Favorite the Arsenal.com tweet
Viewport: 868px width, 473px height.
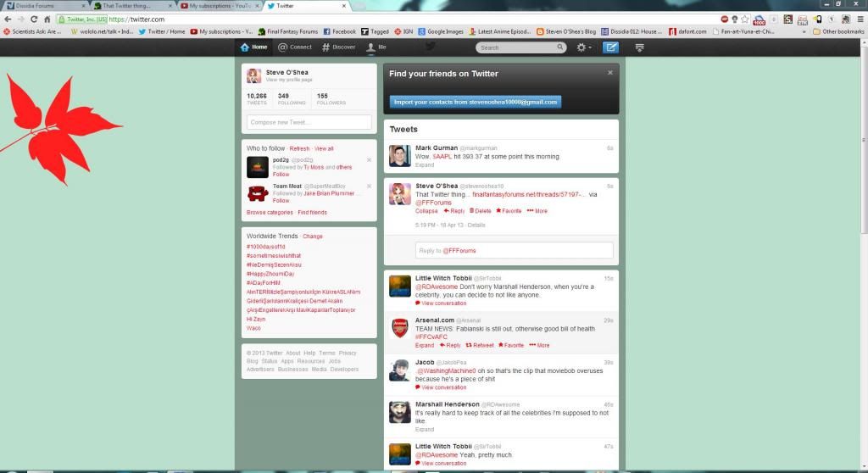point(511,345)
